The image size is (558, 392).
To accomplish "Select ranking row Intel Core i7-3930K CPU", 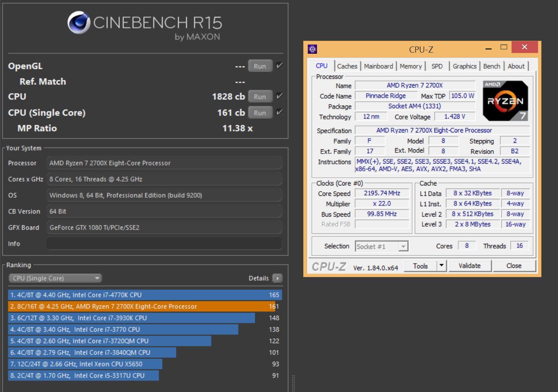I will click(x=145, y=318).
